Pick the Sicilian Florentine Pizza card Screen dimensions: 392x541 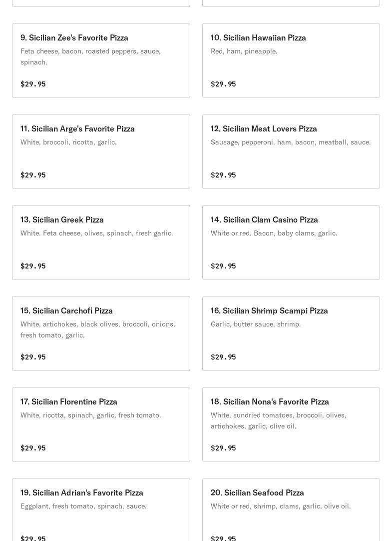[x=69, y=402]
